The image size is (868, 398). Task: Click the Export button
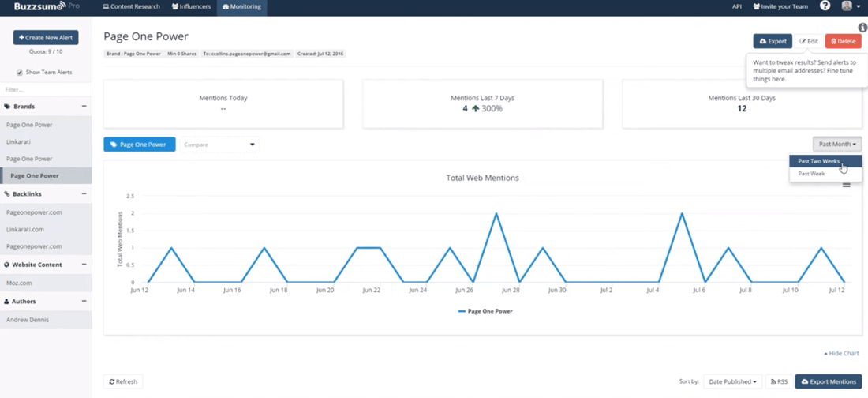[773, 41]
